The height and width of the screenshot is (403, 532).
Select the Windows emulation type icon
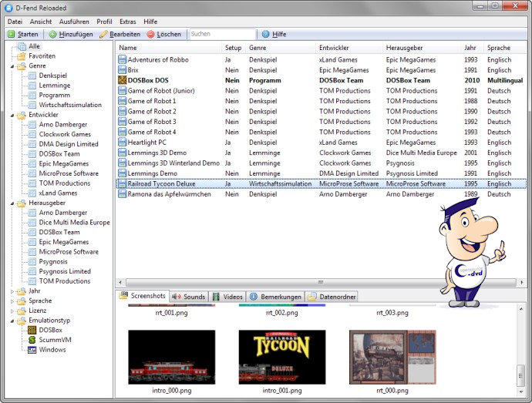[x=32, y=350]
